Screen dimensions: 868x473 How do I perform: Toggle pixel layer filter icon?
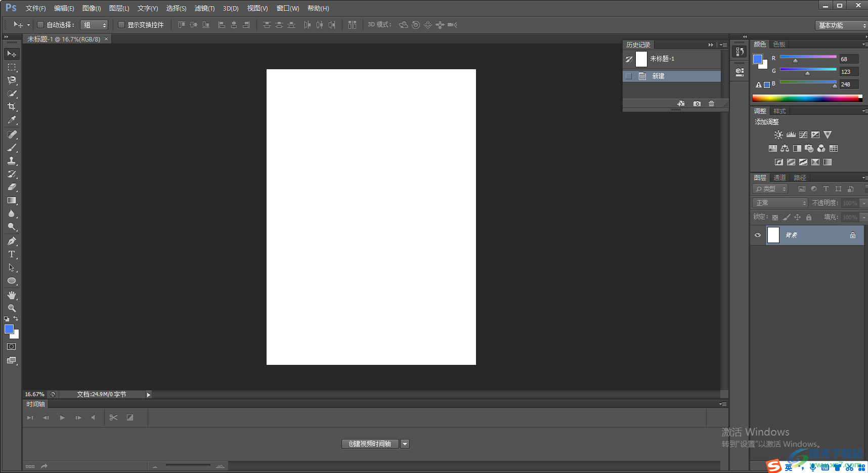[x=802, y=189]
